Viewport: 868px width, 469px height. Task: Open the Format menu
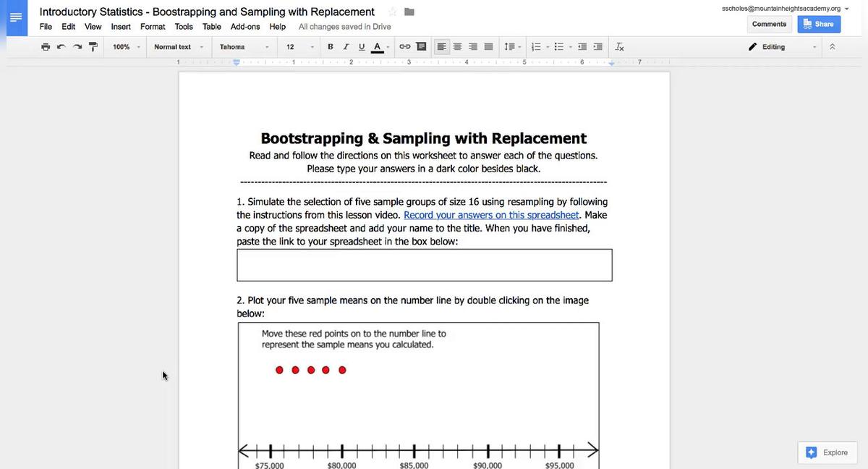coord(153,27)
